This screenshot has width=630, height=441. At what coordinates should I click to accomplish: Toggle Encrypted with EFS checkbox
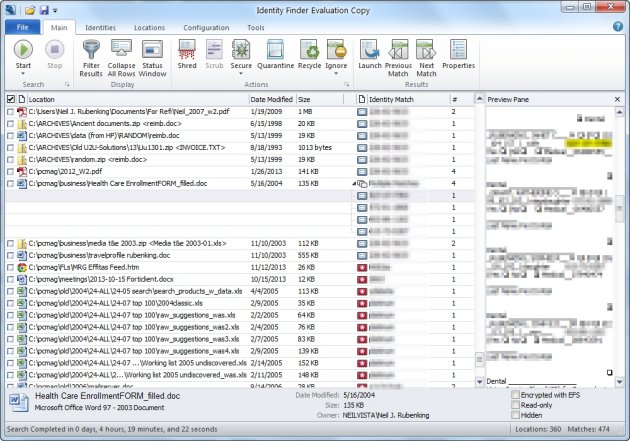(x=515, y=395)
